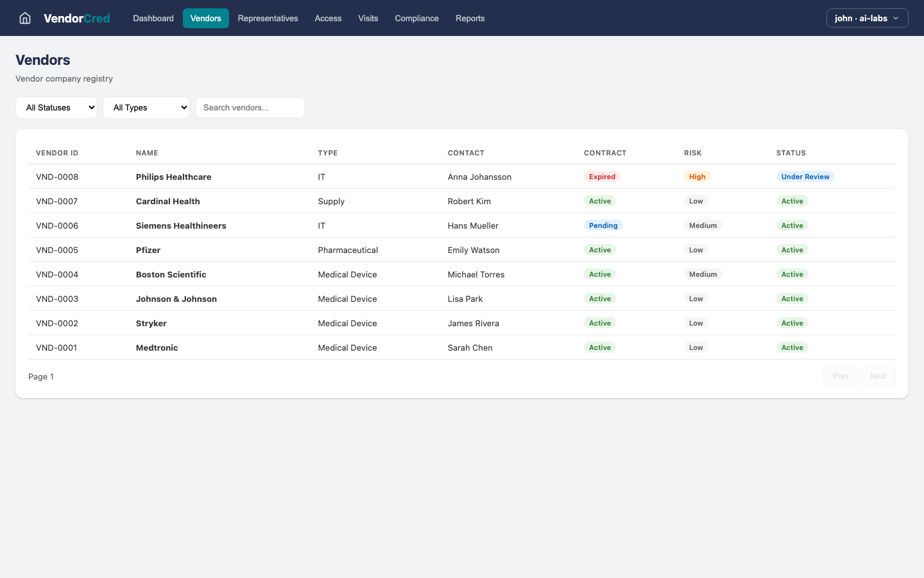Open the Representatives section
Image resolution: width=924 pixels, height=578 pixels.
point(268,18)
